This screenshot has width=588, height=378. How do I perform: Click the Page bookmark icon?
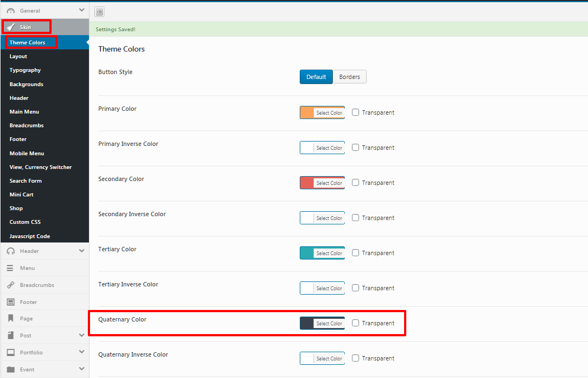(11, 318)
